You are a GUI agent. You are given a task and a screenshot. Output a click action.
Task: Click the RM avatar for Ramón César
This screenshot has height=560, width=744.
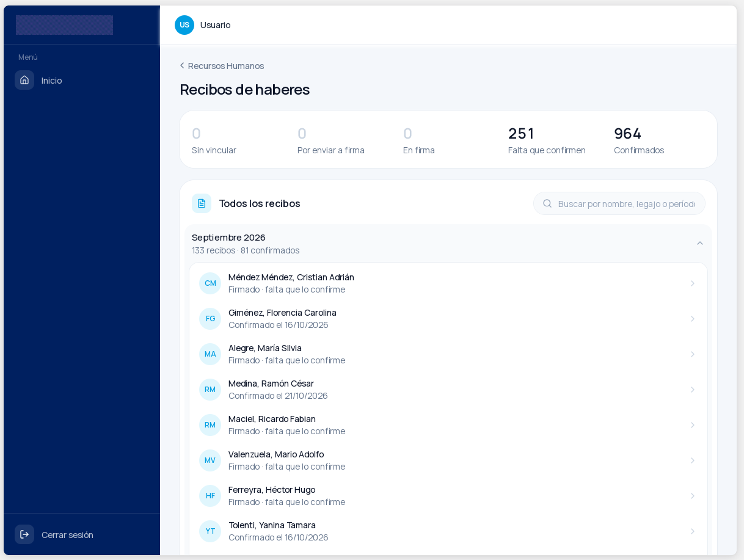point(210,390)
